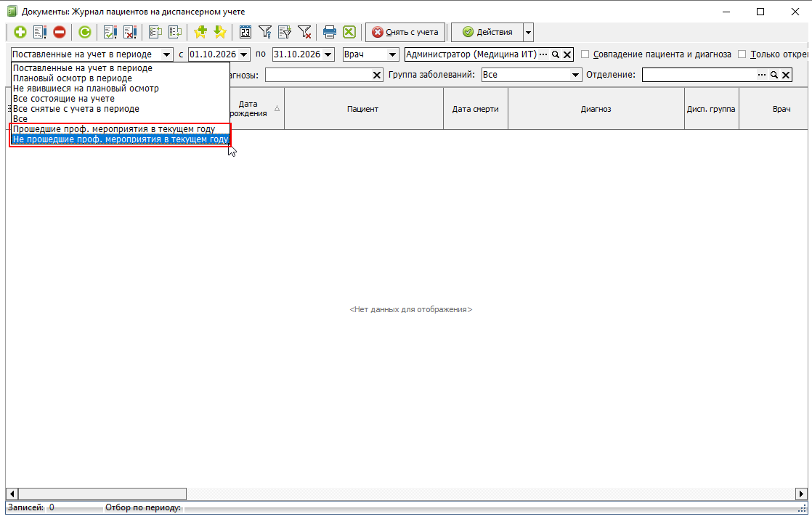Expand the Группа заболеваний dropdown
Screen dimensions: 812x519
click(x=575, y=75)
